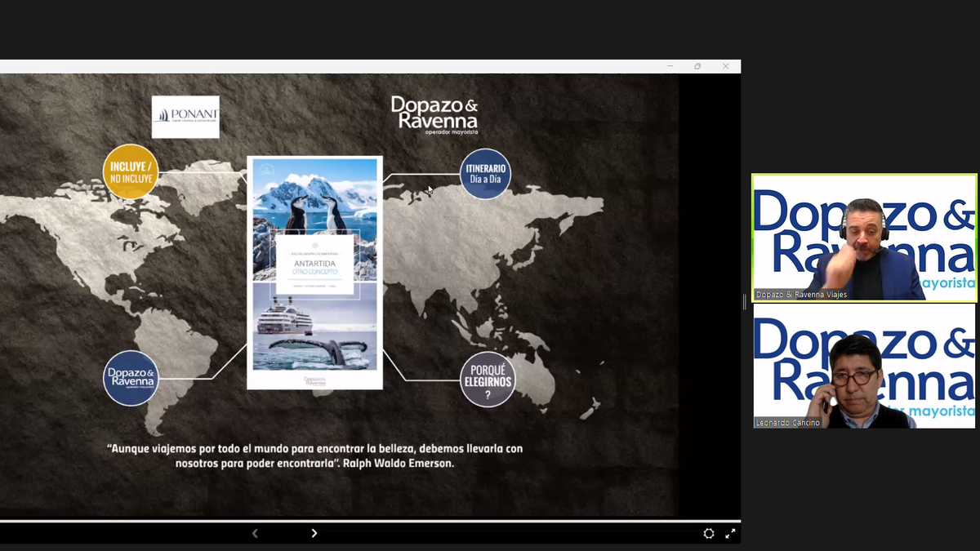Click the Dopazo & Ravenna header logo

click(x=434, y=115)
